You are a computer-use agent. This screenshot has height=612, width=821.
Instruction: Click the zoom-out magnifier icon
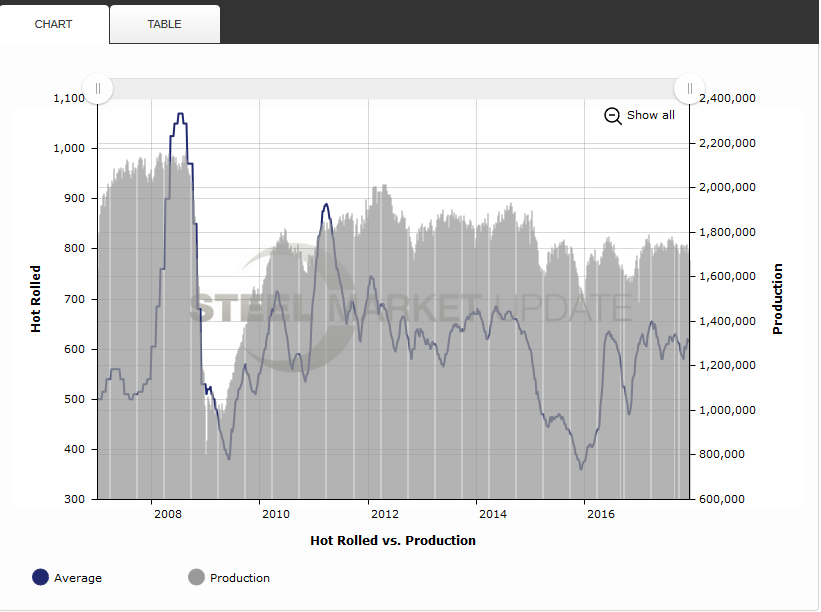pyautogui.click(x=613, y=115)
